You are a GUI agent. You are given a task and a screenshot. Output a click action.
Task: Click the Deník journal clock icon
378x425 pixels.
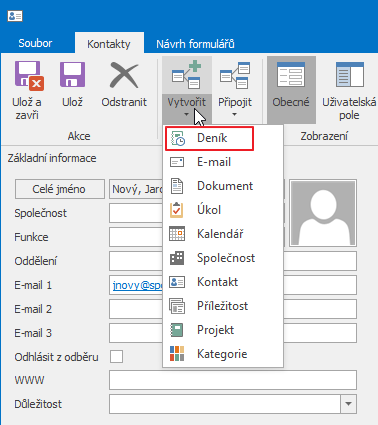click(x=177, y=138)
